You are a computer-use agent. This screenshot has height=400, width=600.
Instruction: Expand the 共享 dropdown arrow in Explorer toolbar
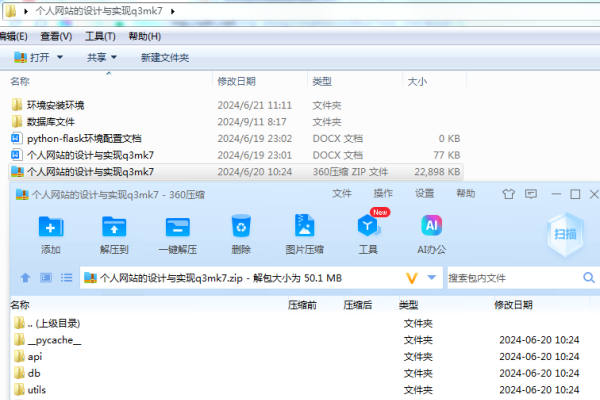click(x=114, y=57)
